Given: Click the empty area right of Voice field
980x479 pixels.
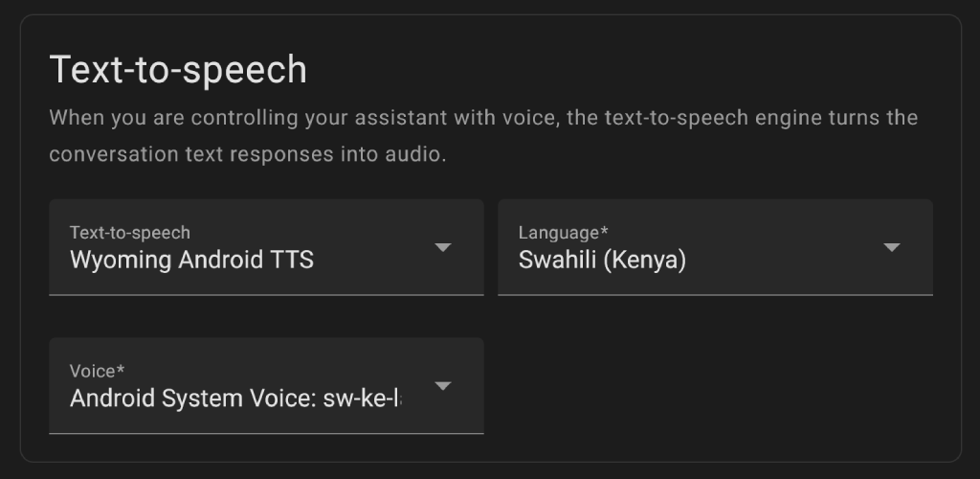Looking at the screenshot, I should [714, 386].
